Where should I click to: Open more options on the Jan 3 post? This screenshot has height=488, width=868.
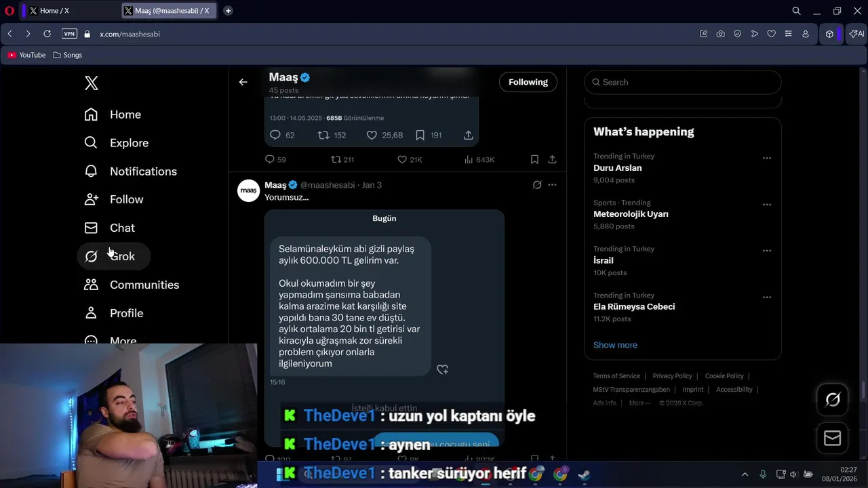[552, 185]
